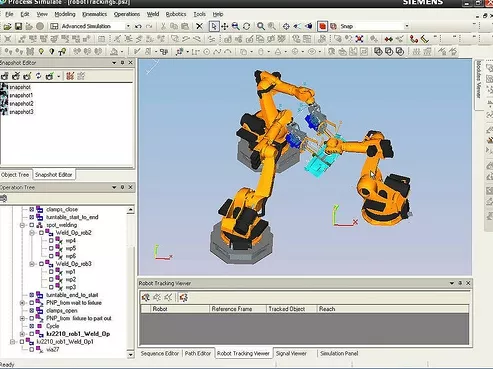Collapse the spot_welding tree node
The image size is (493, 369).
point(22,225)
